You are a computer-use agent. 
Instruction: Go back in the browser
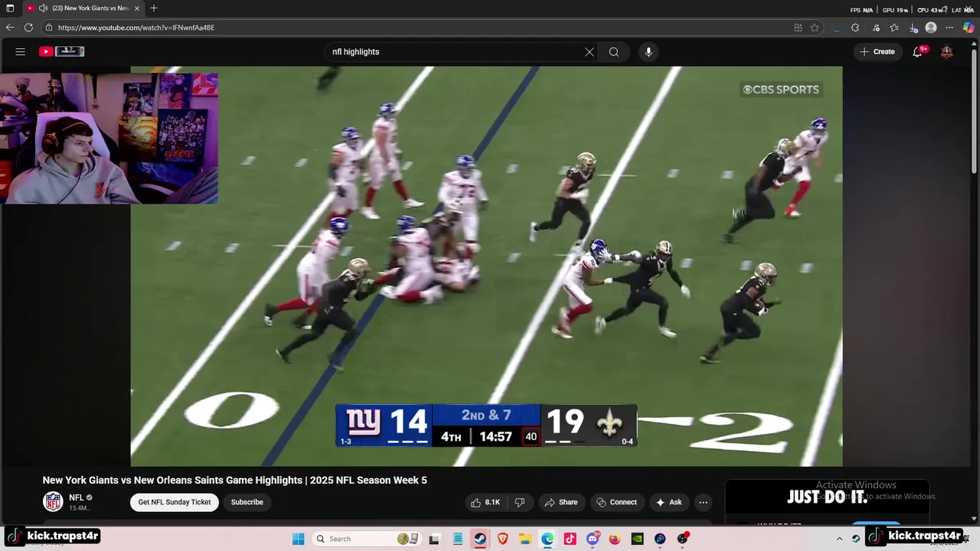point(10,28)
